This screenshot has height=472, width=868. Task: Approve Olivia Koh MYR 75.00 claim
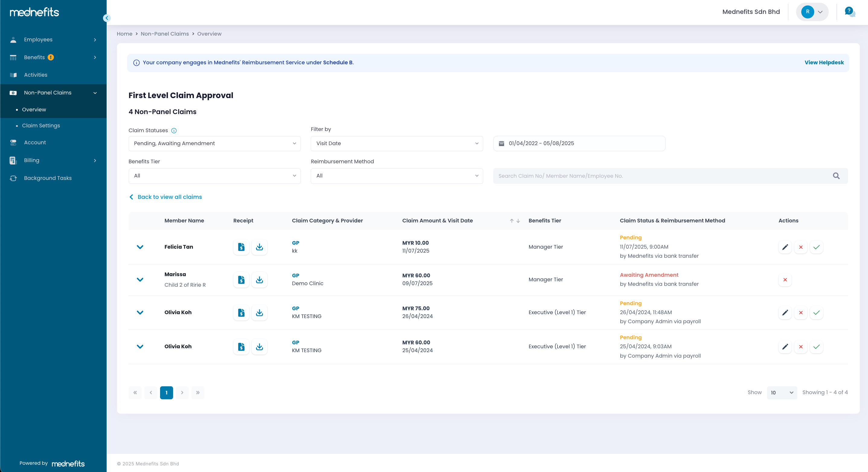pyautogui.click(x=816, y=312)
